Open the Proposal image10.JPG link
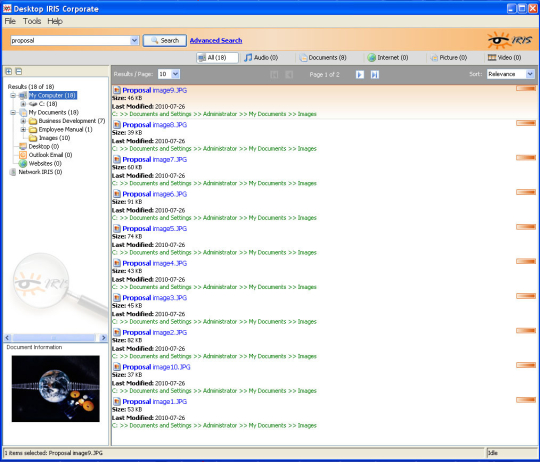The width and height of the screenshot is (540, 462). [156, 367]
